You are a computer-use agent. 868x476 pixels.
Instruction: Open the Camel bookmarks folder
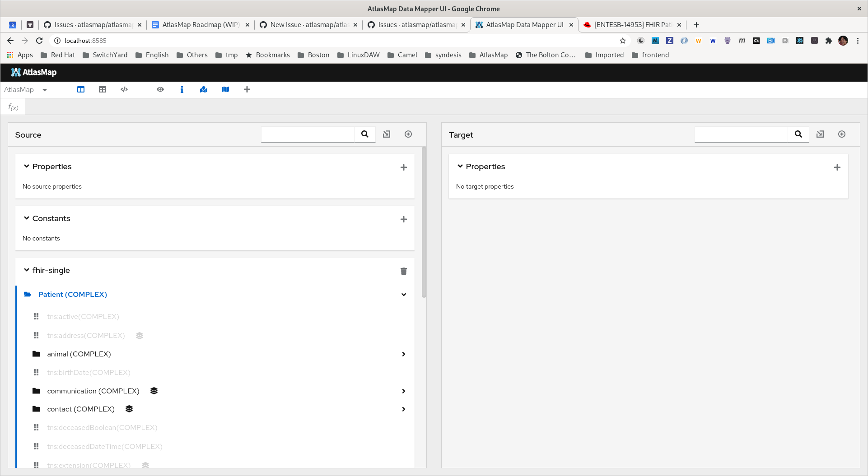point(402,55)
